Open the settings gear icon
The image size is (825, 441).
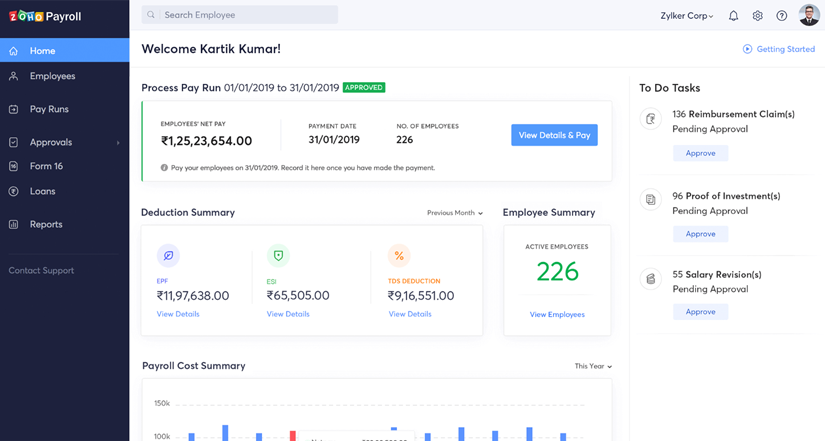pyautogui.click(x=757, y=16)
